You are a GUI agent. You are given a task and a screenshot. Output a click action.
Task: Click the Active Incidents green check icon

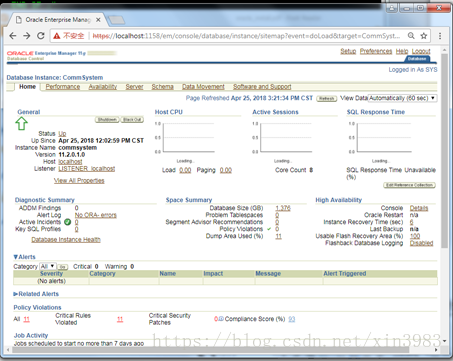point(67,222)
